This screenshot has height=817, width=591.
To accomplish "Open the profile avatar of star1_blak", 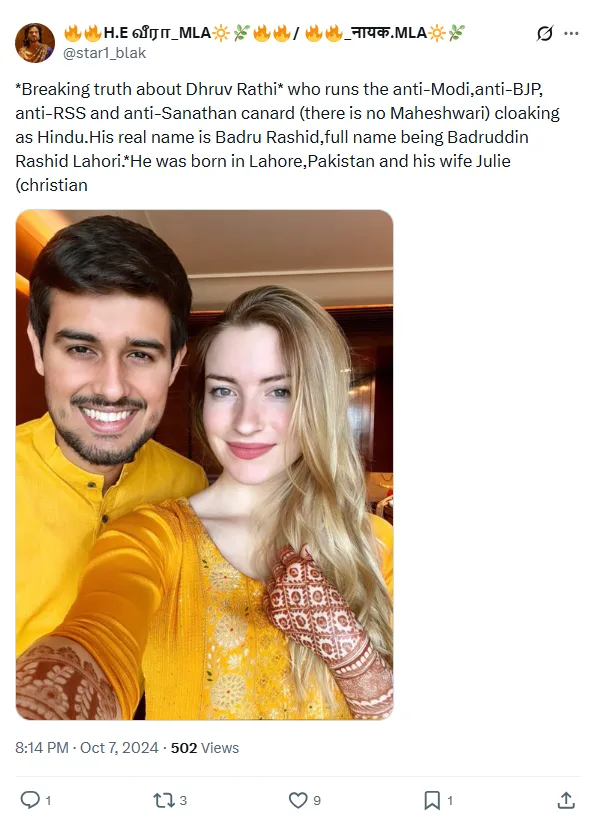I will coord(35,43).
